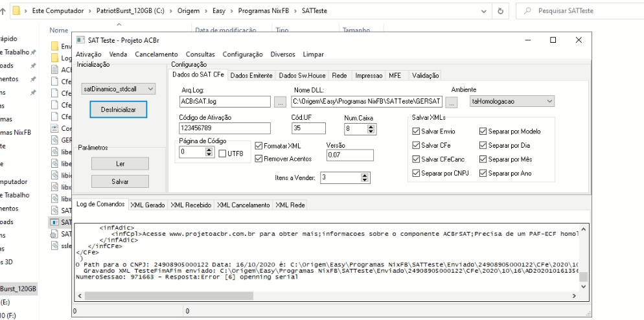The width and height of the screenshot is (644, 320).
Task: Expand the chevron after Este Computador breadcrumb
Action: click(x=90, y=11)
